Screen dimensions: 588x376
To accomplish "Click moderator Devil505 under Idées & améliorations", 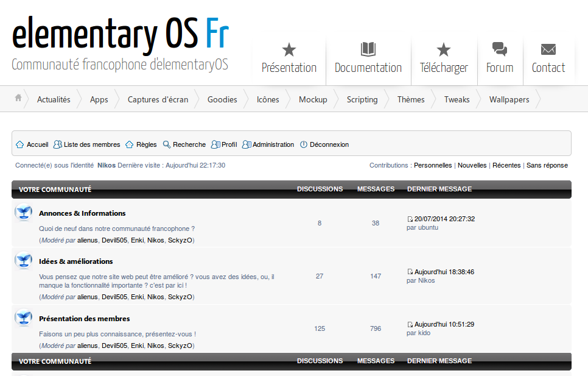I will coord(114,297).
